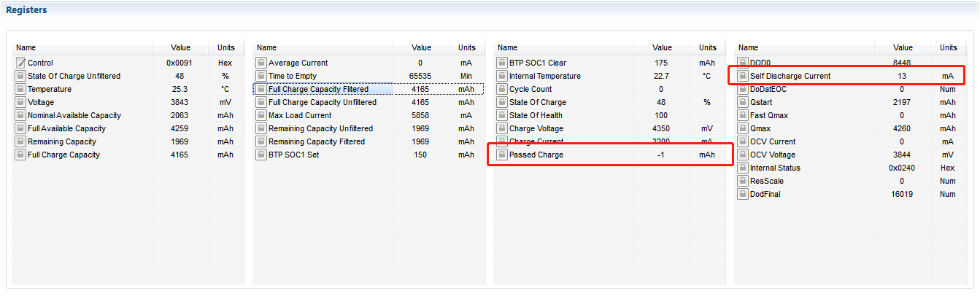Click the Units column header in third table
The height and width of the screenshot is (296, 980).
pos(708,47)
